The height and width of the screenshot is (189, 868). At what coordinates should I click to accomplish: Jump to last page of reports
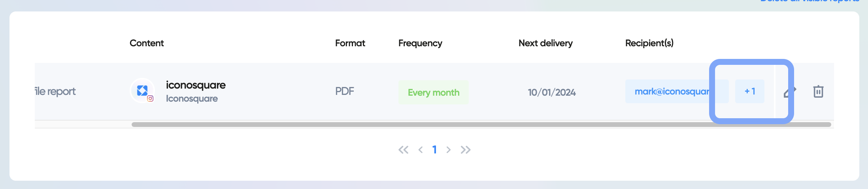pos(466,150)
